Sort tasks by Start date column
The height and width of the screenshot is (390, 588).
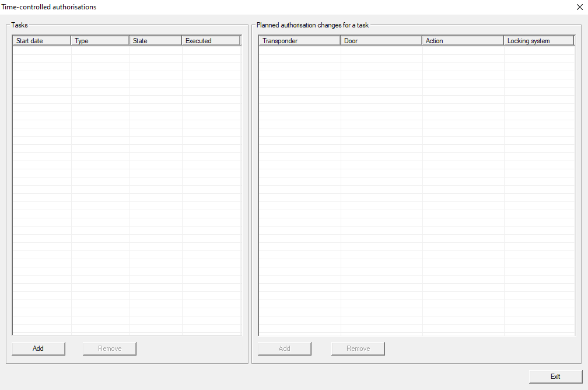(41, 41)
